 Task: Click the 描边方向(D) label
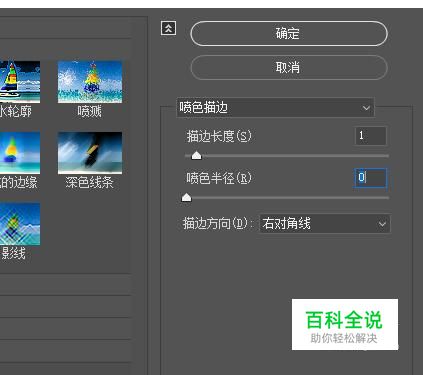pos(218,224)
